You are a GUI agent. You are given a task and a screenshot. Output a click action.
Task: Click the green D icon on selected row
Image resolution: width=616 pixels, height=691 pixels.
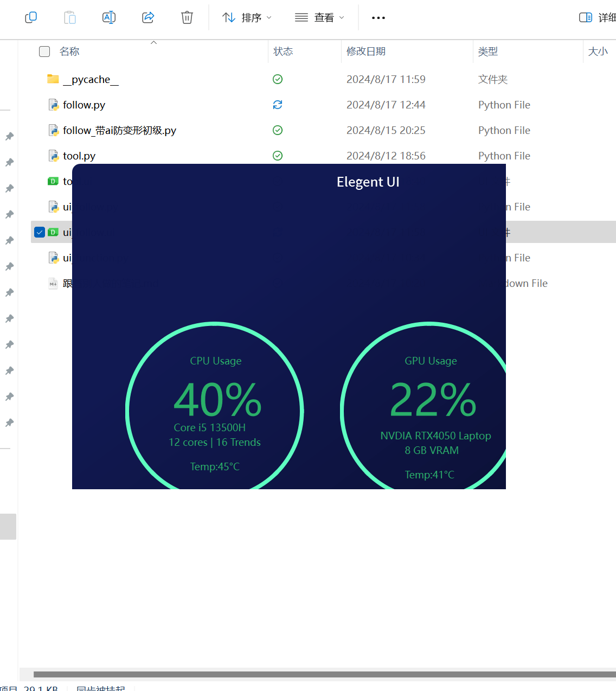point(53,232)
